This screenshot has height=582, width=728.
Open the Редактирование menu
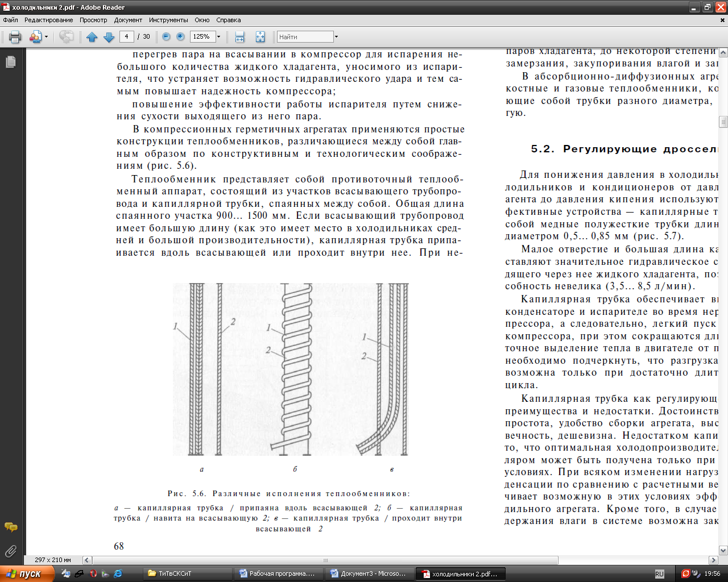tap(48, 20)
